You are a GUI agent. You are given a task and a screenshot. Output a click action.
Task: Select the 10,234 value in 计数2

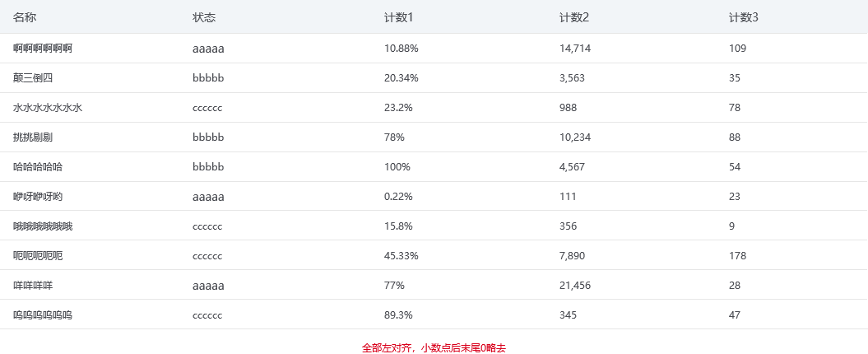pyautogui.click(x=574, y=137)
